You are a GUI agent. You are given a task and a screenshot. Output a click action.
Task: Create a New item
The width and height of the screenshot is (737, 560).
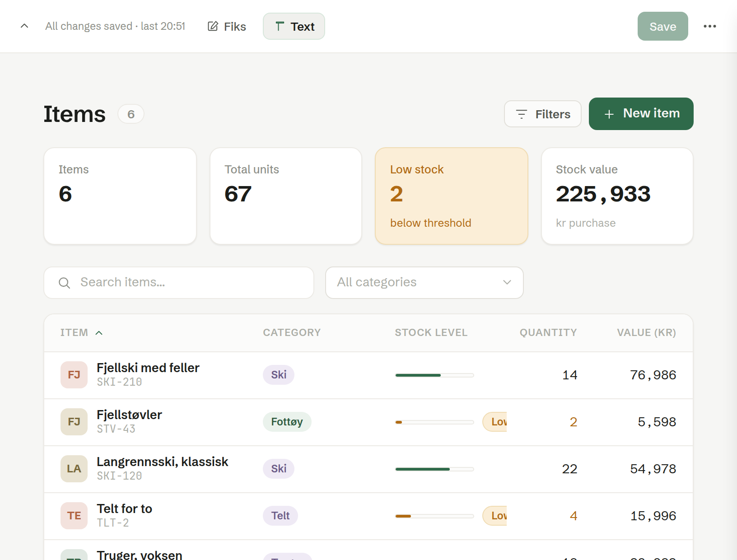tap(641, 114)
